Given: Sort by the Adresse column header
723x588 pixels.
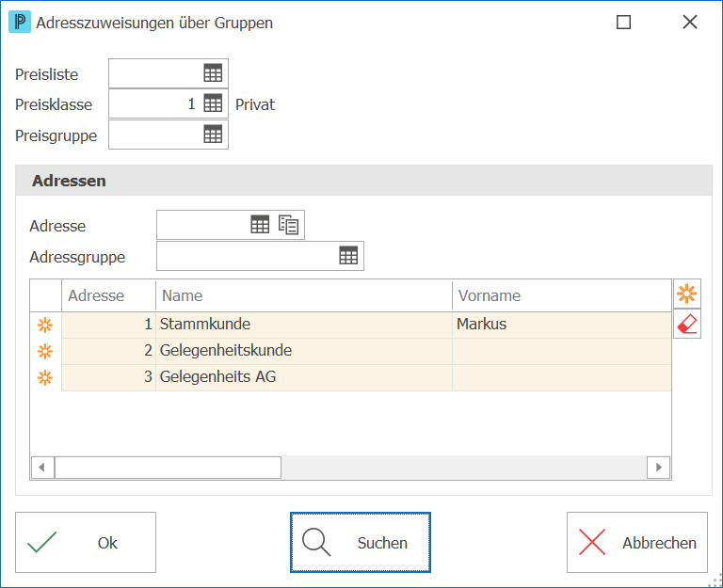Looking at the screenshot, I should (109, 295).
